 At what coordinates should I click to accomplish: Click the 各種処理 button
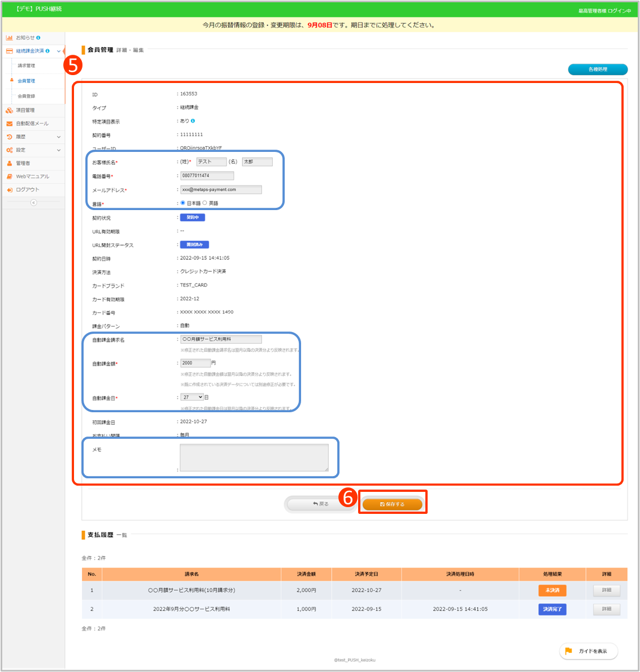(598, 69)
